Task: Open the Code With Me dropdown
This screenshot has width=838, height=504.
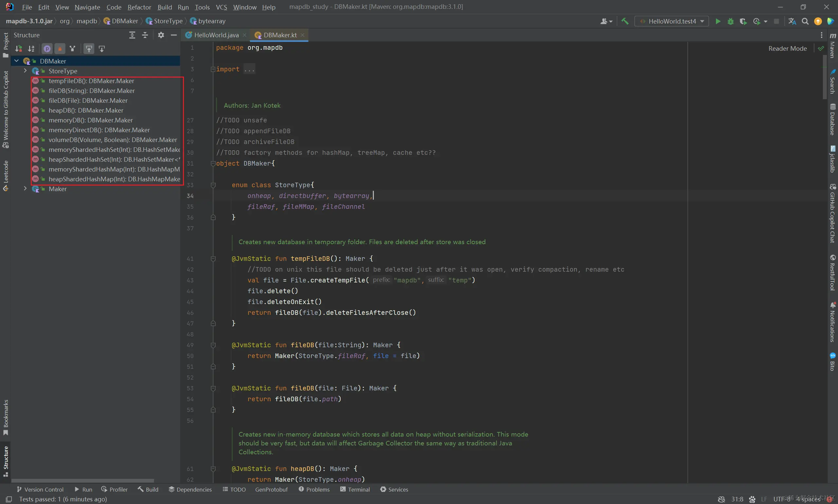Action: (x=606, y=21)
